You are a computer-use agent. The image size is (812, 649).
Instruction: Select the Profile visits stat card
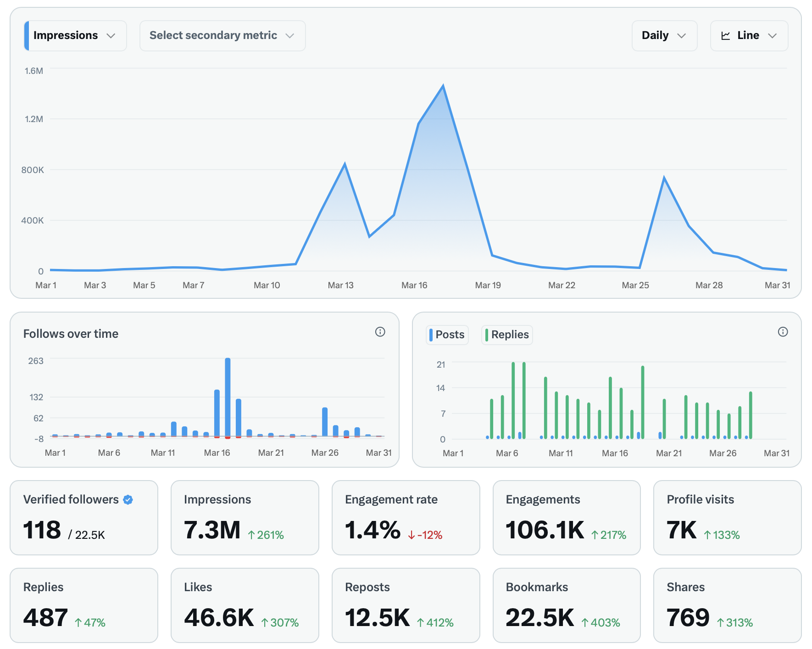point(727,517)
